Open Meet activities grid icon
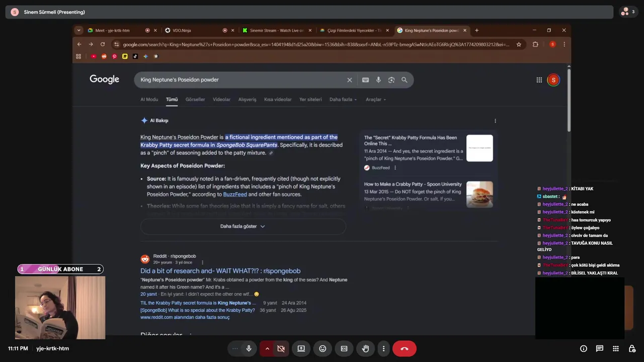The image size is (644, 362). click(616, 348)
